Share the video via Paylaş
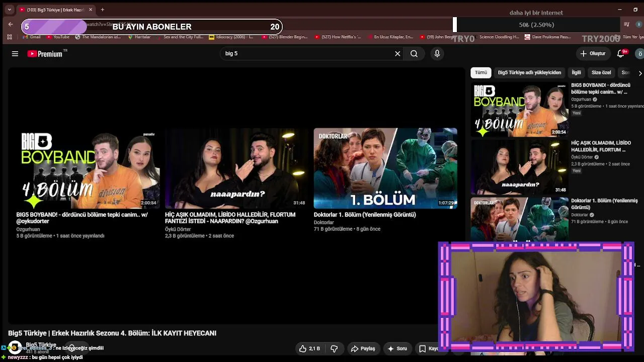 [363, 348]
